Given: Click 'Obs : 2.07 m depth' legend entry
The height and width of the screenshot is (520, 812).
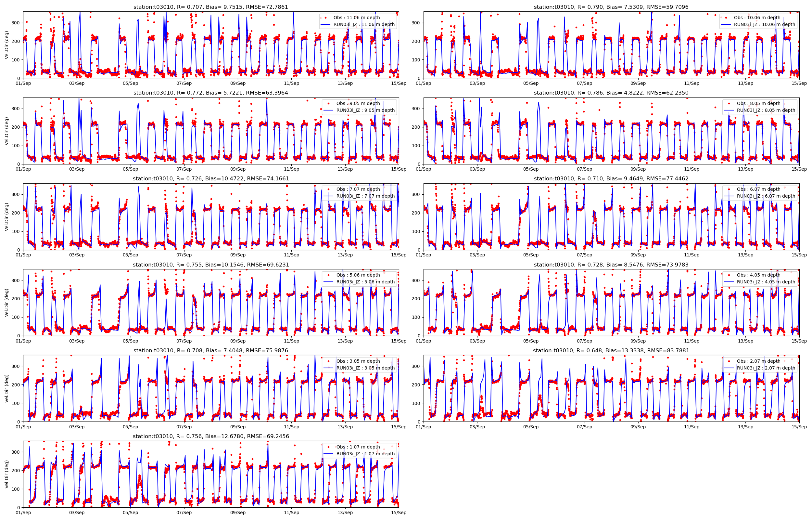Looking at the screenshot, I should (758, 361).
